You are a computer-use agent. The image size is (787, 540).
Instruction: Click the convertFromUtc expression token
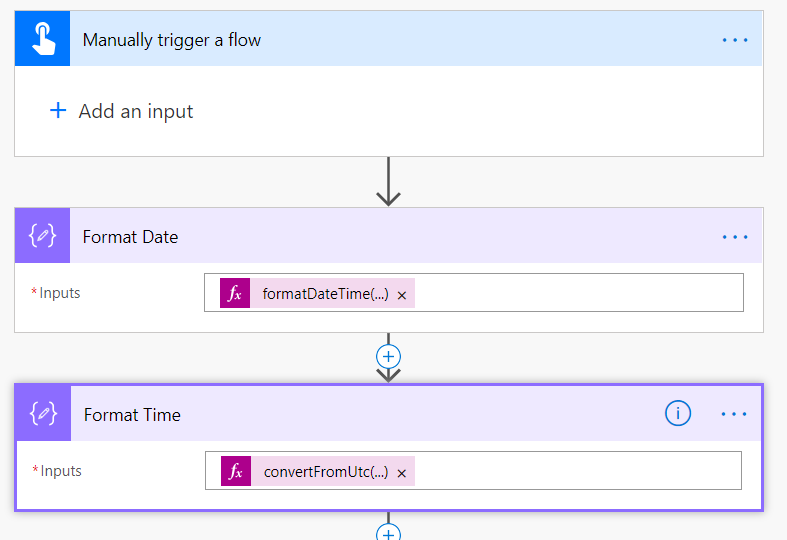point(326,472)
